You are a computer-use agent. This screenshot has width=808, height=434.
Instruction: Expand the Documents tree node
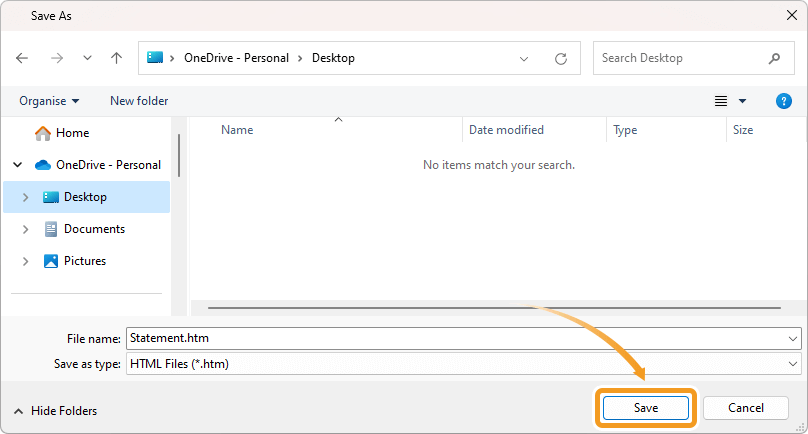(25, 229)
